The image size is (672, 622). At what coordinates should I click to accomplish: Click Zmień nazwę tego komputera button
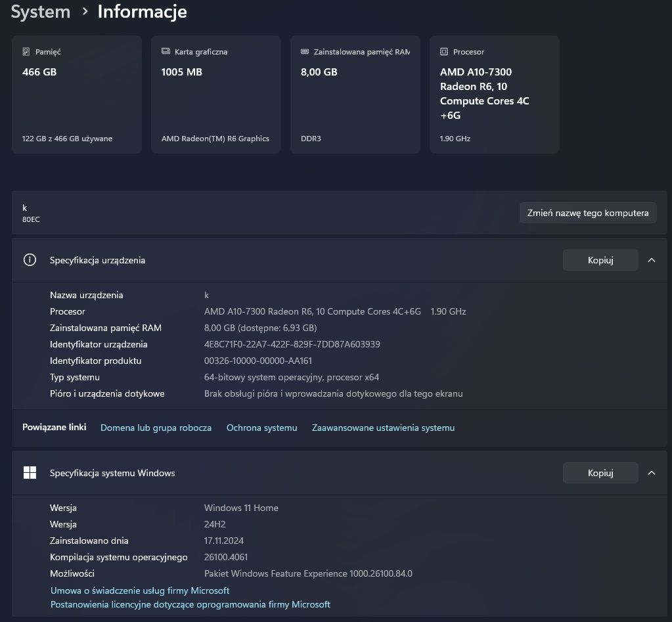click(587, 213)
